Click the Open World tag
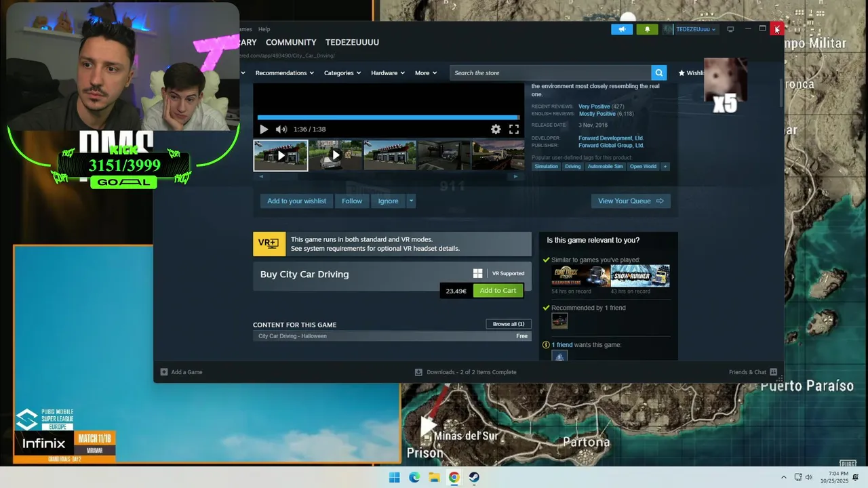The width and height of the screenshot is (868, 488). [643, 166]
